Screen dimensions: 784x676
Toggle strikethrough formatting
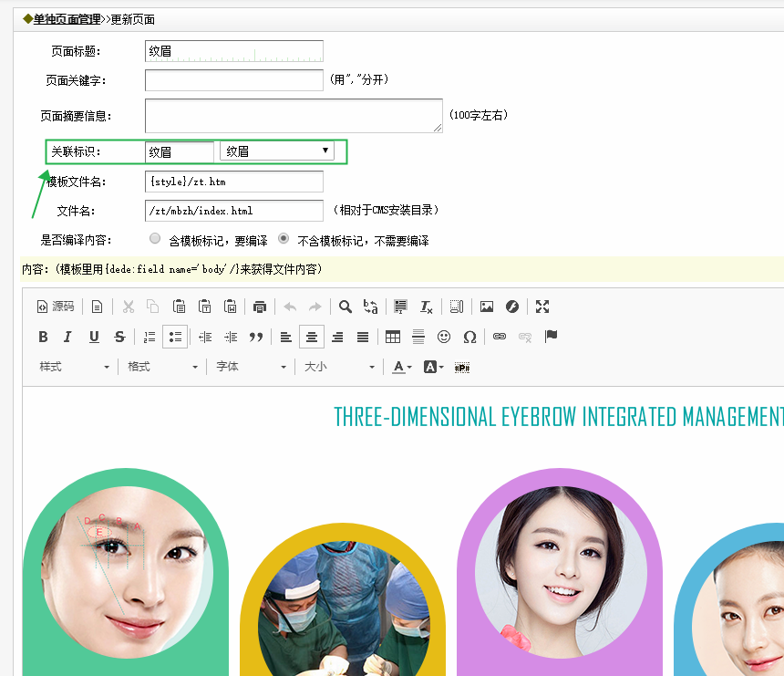(119, 337)
